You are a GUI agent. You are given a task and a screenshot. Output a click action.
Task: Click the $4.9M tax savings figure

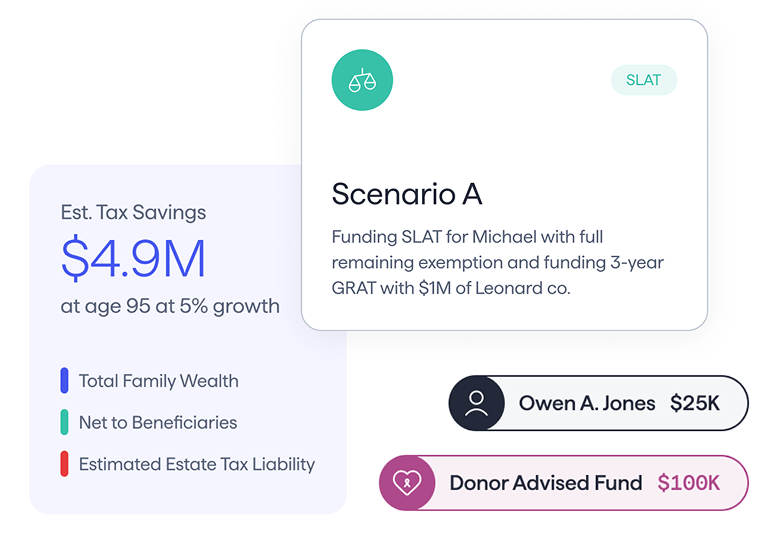[133, 258]
